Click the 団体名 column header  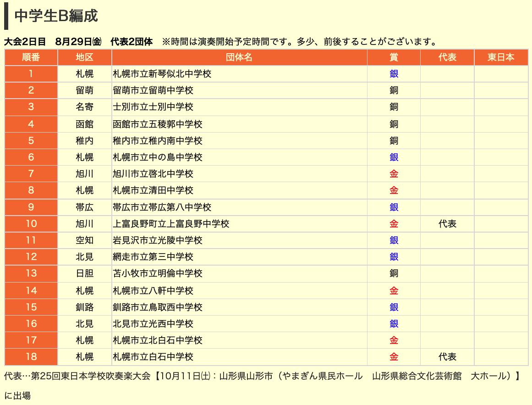click(239, 57)
